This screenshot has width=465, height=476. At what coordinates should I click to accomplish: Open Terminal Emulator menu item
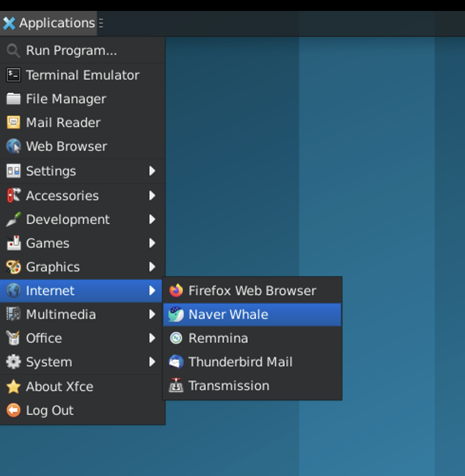click(82, 75)
